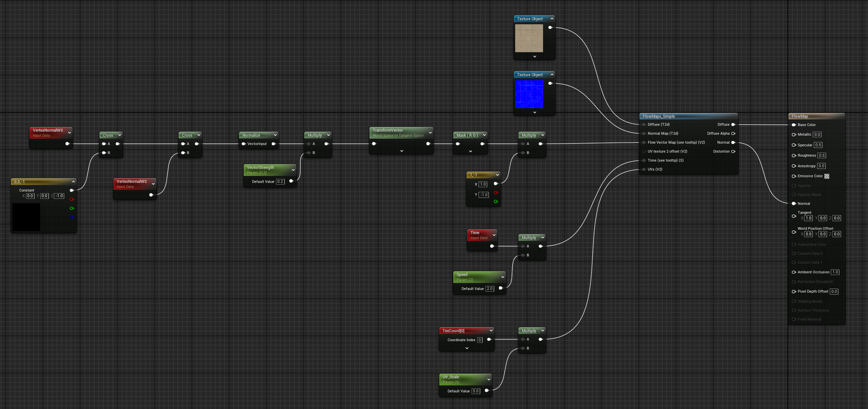868x409 pixels.
Task: Click the Normalize node output pin
Action: click(274, 144)
